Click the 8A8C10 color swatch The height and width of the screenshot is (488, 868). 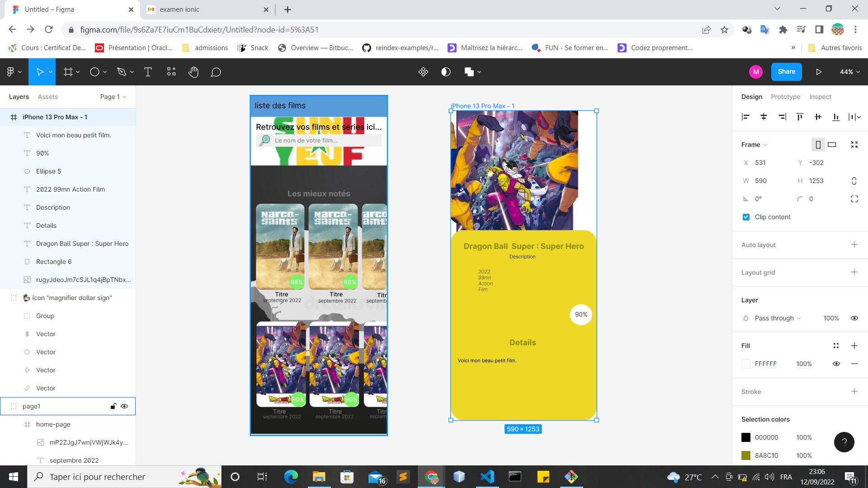(746, 455)
